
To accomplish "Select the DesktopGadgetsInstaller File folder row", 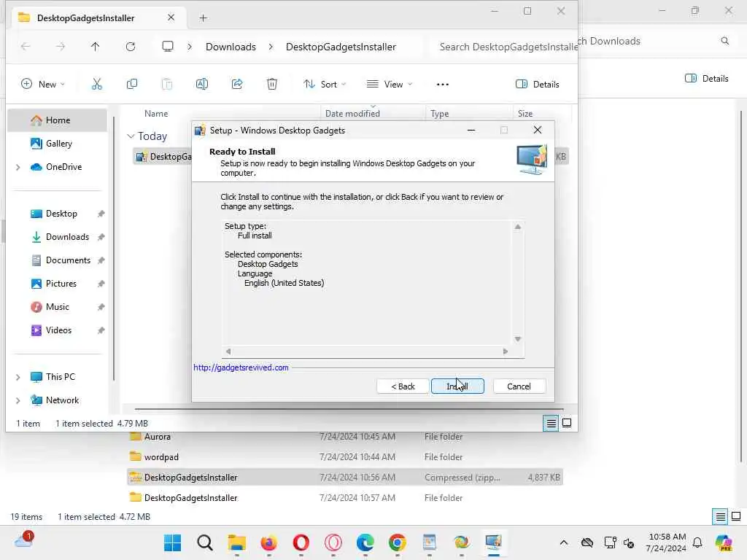I will [x=345, y=497].
